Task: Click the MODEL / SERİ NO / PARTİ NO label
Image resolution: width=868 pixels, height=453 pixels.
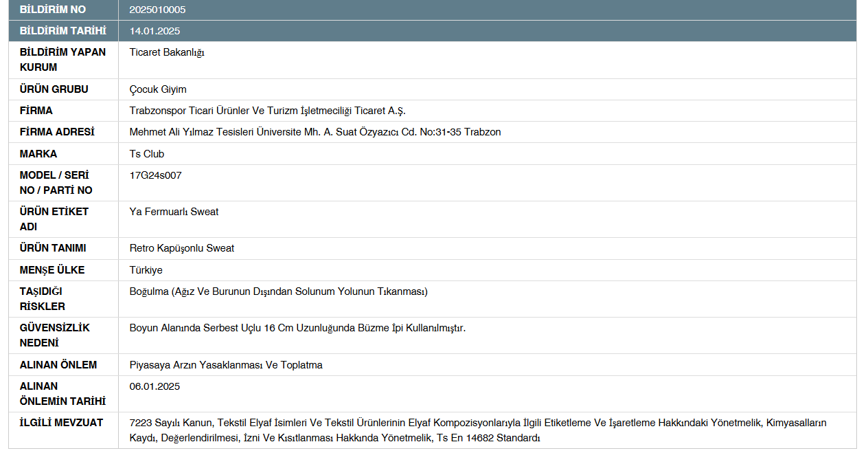Action: [x=56, y=183]
